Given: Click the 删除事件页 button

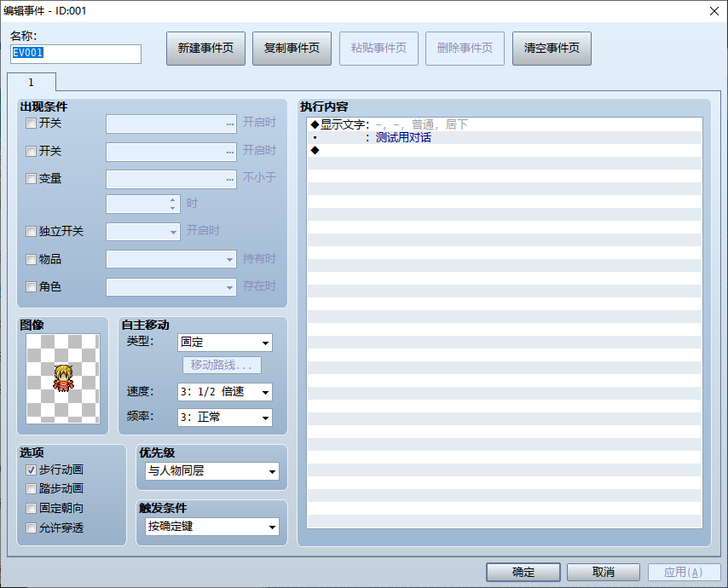Looking at the screenshot, I should [x=465, y=49].
